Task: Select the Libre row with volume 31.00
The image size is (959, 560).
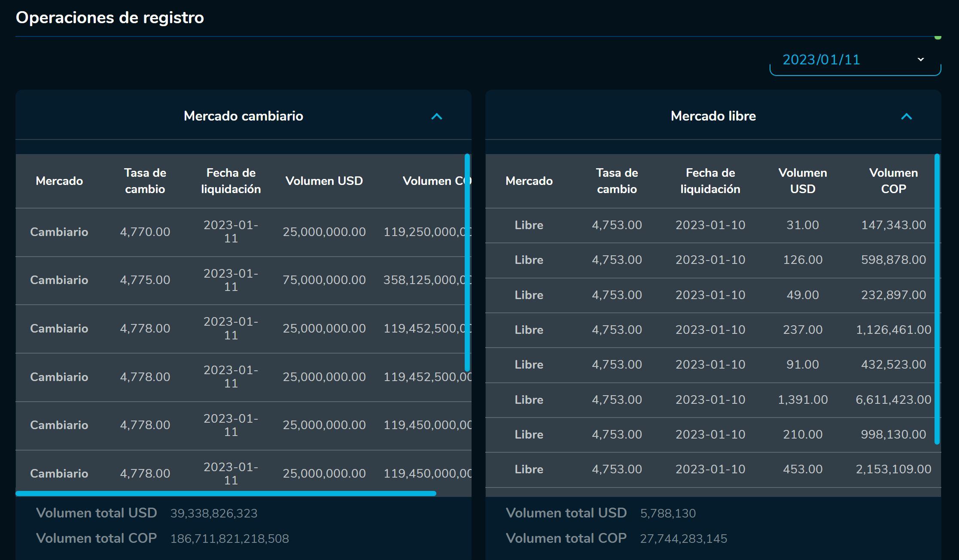Action: pos(802,225)
